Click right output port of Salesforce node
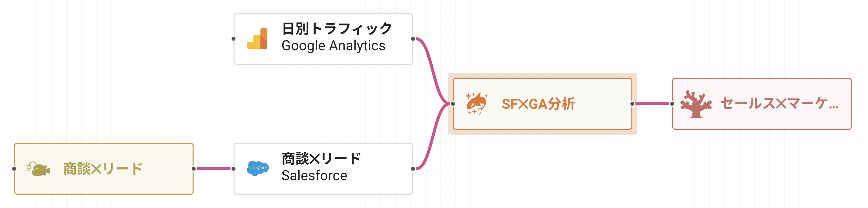The height and width of the screenshot is (208, 868). pyautogui.click(x=413, y=168)
